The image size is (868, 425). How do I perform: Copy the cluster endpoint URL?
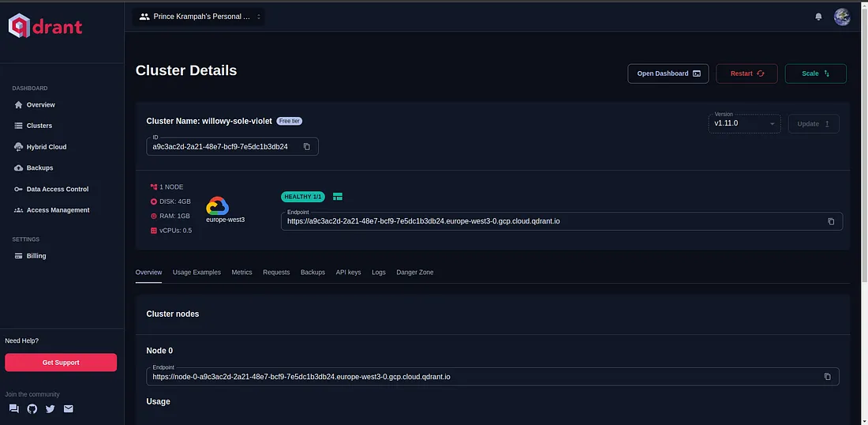(831, 221)
